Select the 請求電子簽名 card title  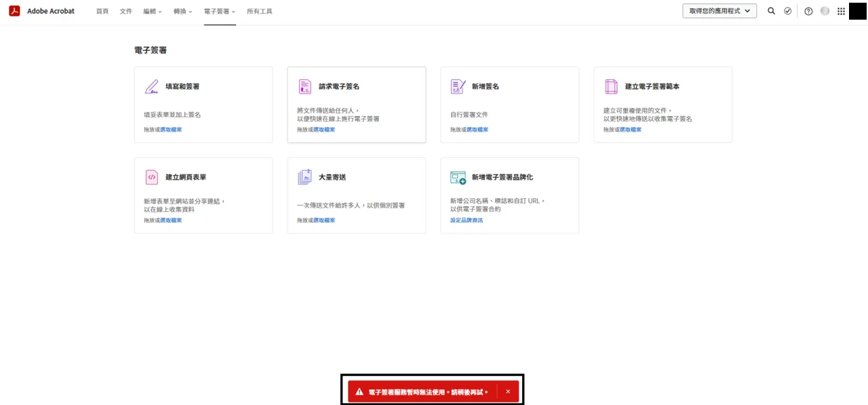click(339, 87)
